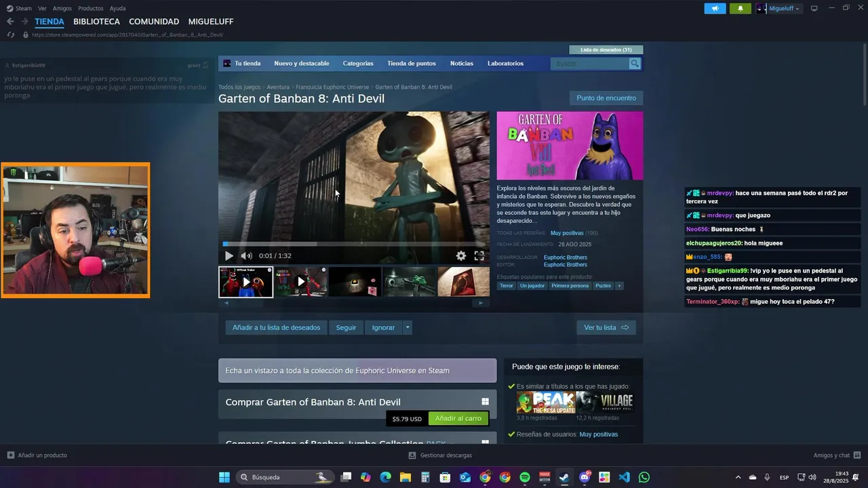Open PEAK similar game thumbnail
The image size is (868, 488).
(x=546, y=403)
